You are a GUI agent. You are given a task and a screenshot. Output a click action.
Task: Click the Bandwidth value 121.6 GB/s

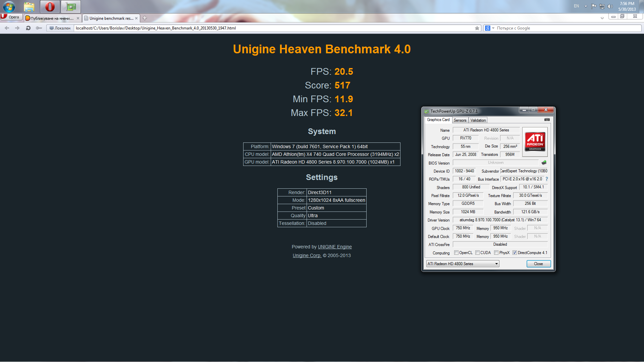[x=530, y=212]
